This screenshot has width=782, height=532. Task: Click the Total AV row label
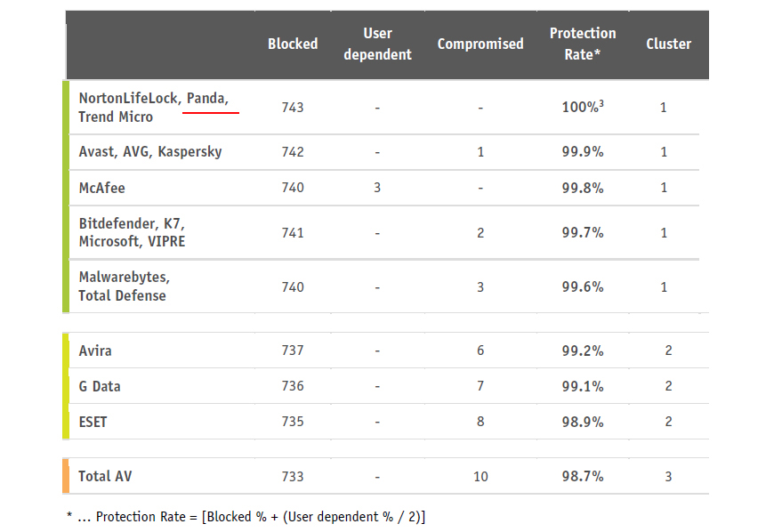(x=105, y=476)
